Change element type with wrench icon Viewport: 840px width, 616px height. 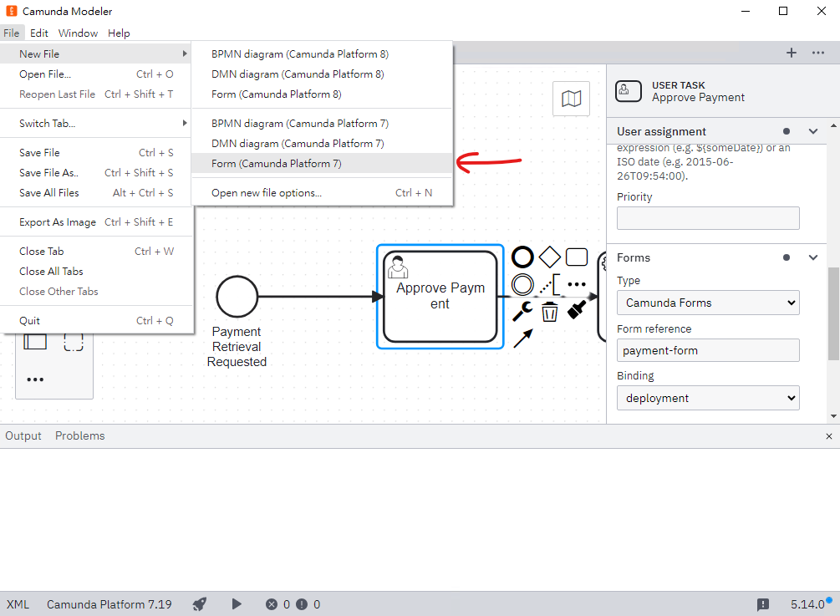pyautogui.click(x=522, y=311)
